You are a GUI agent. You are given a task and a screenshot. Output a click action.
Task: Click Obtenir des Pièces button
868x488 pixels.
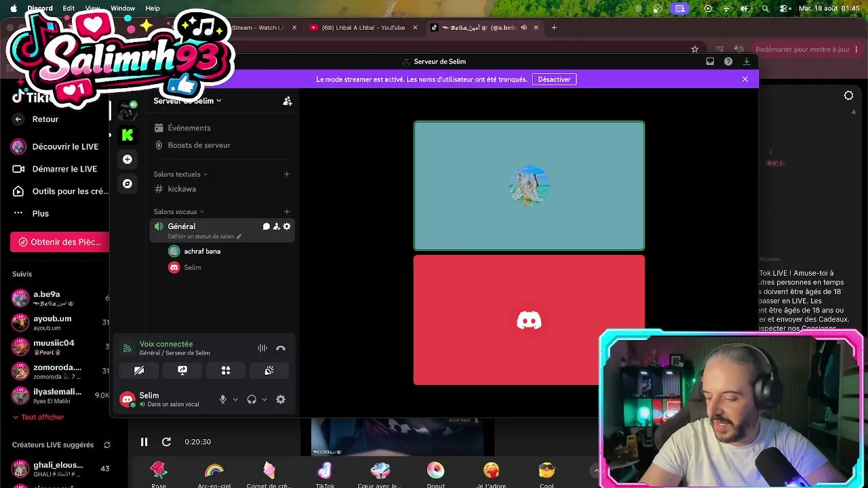click(x=60, y=242)
